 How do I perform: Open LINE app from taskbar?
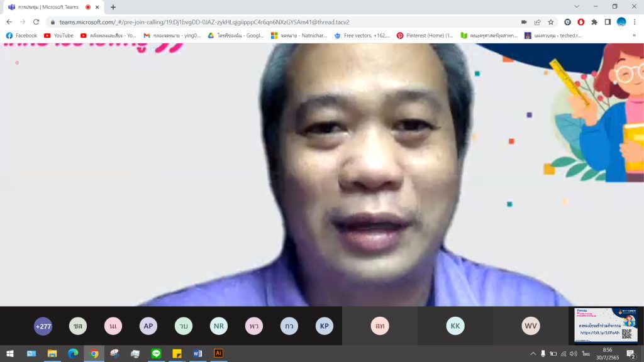(156, 353)
